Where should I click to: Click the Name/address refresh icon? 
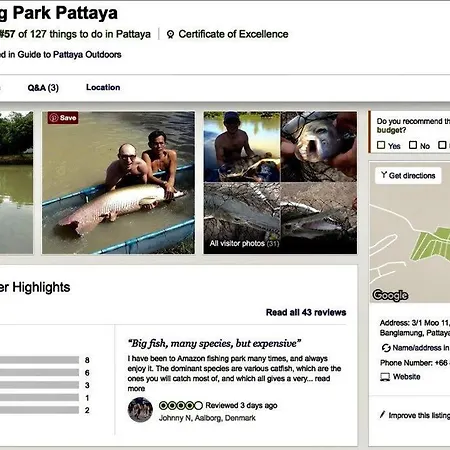tap(386, 348)
